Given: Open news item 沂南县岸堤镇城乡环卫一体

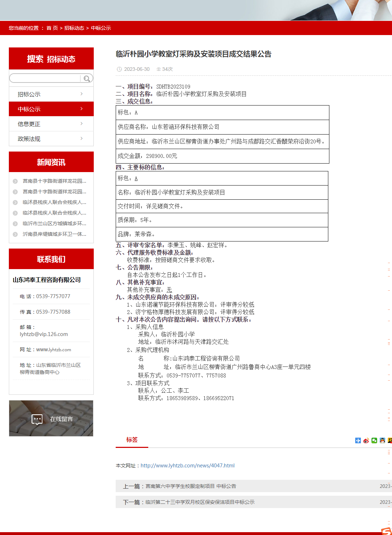Looking at the screenshot, I should click(x=54, y=234).
